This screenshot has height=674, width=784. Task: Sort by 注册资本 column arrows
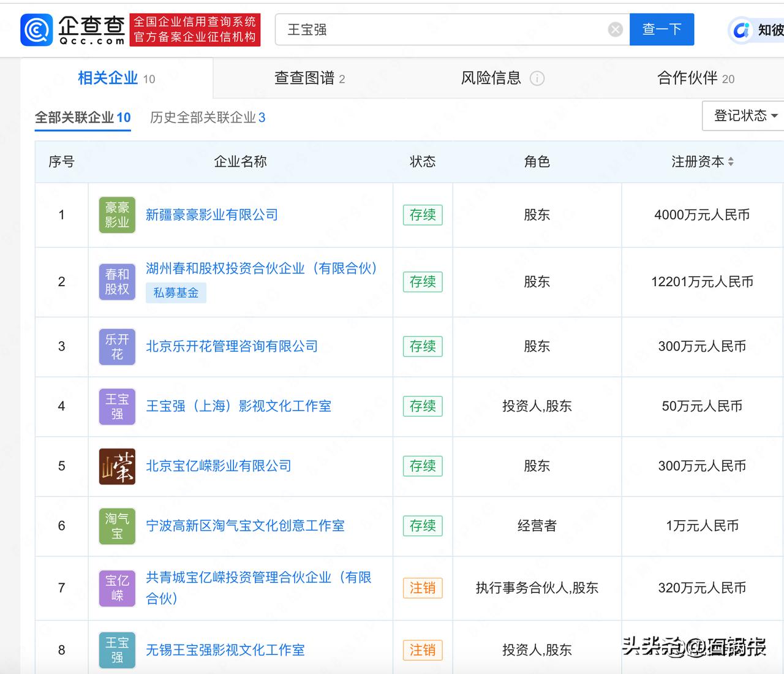pyautogui.click(x=731, y=162)
